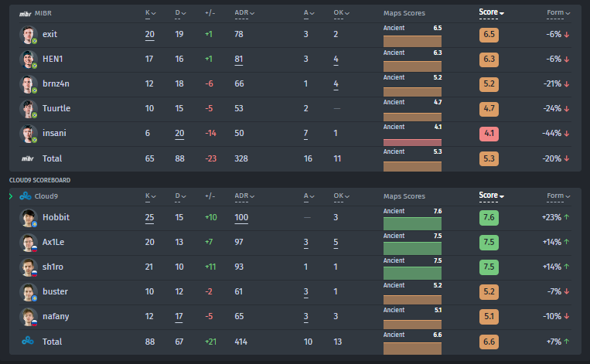Open player name buster
This screenshot has width=590, height=364.
56,292
